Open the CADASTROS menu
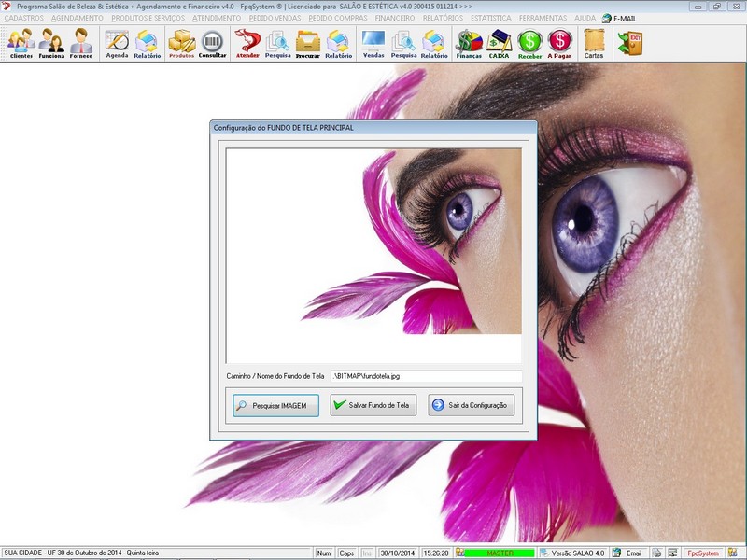This screenshot has height=560, width=747. point(24,18)
